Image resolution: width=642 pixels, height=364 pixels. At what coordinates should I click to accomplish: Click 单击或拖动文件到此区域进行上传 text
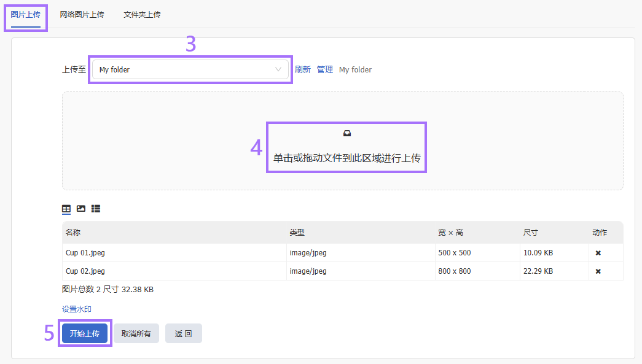click(346, 158)
